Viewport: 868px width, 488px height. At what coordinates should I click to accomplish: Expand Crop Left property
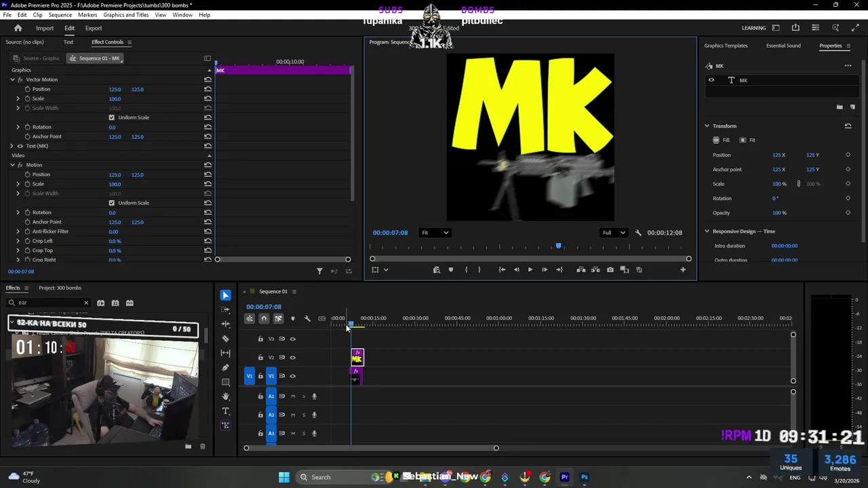18,241
